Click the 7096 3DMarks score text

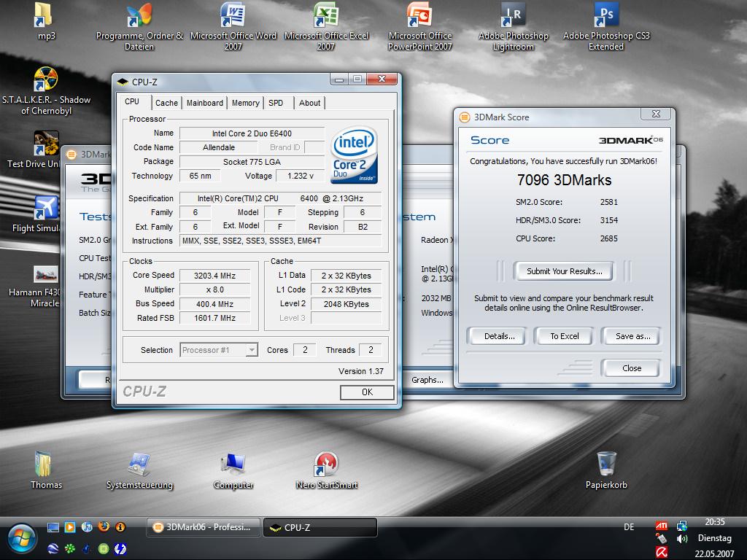coord(564,180)
